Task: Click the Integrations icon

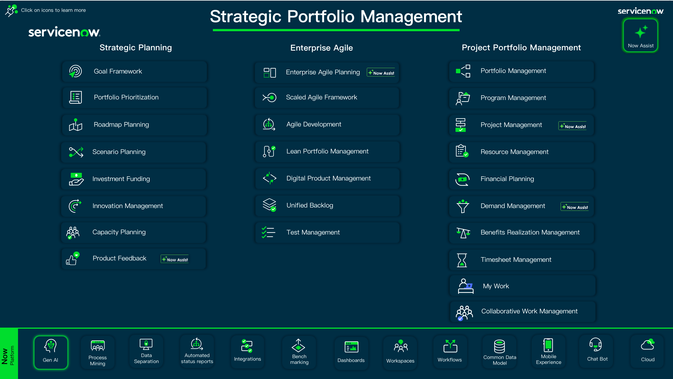Action: pyautogui.click(x=247, y=352)
